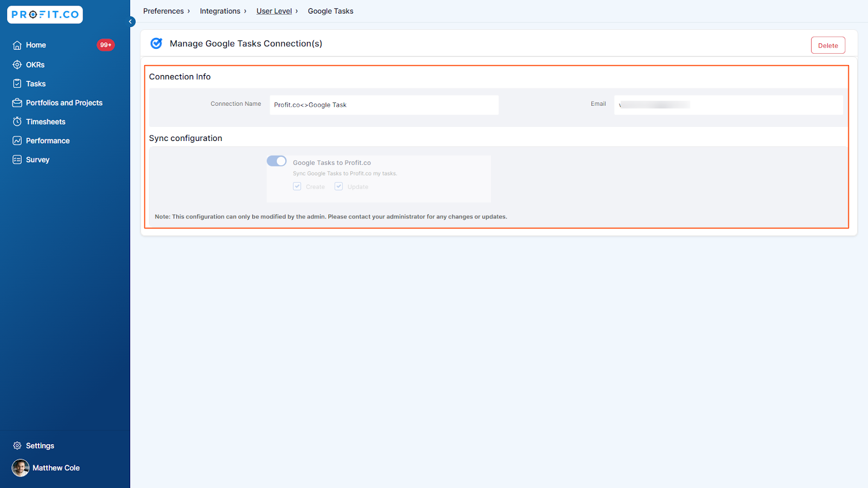Image resolution: width=868 pixels, height=488 pixels.
Task: Open Integrations in the breadcrumb
Action: point(220,11)
